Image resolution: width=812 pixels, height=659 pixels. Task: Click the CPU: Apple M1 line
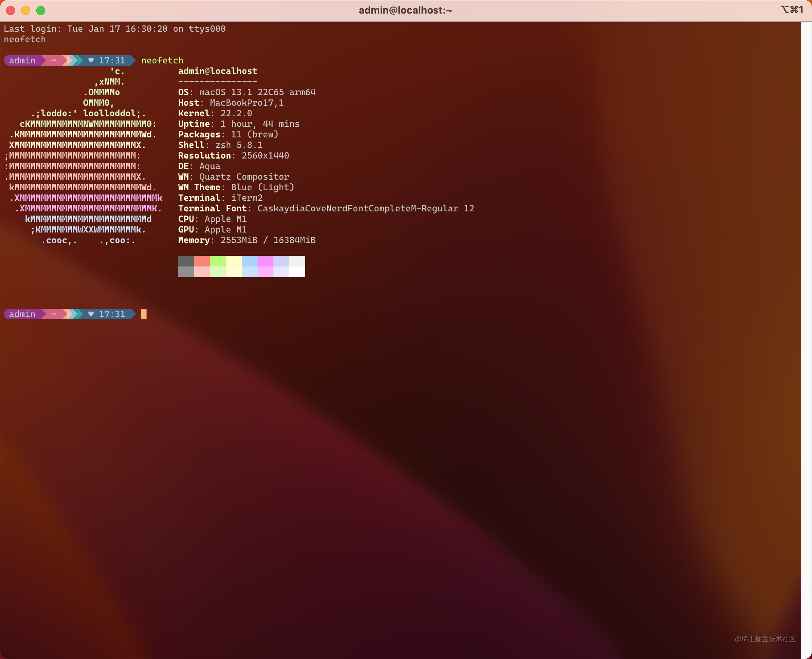coord(212,219)
